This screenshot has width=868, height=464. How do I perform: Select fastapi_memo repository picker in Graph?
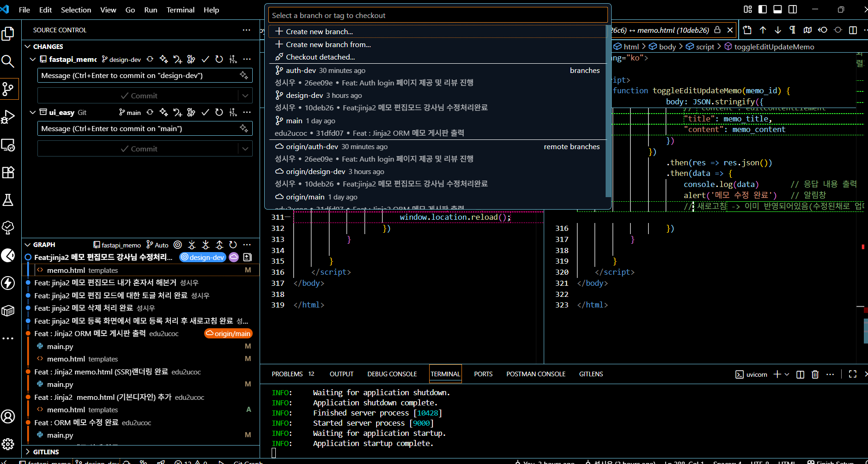tap(117, 245)
